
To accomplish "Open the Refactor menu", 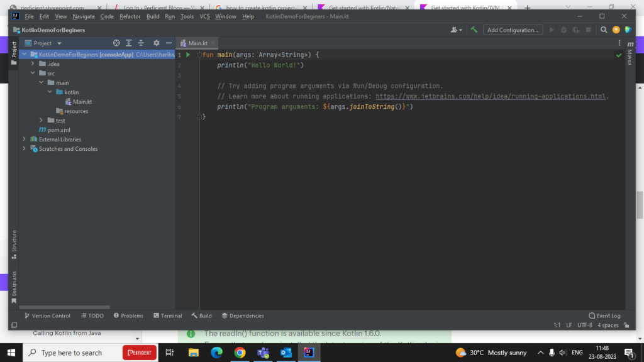I will tap(130, 16).
